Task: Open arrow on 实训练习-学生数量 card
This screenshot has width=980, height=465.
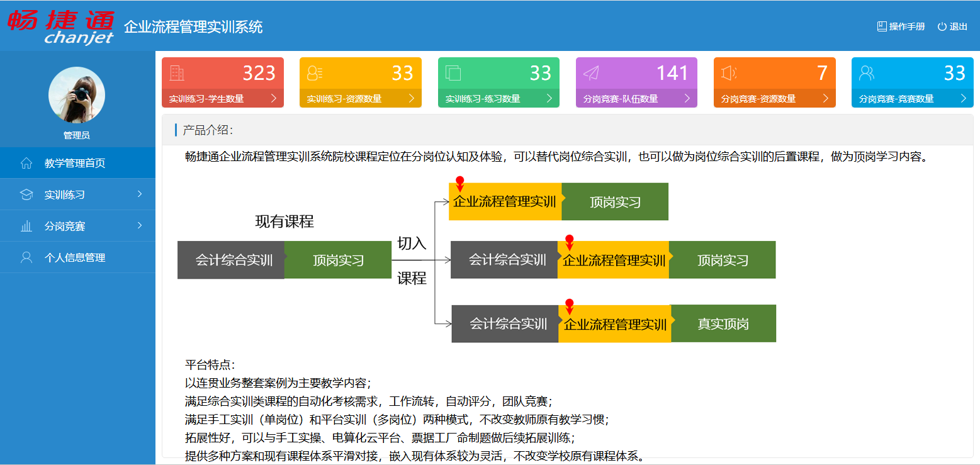Action: point(274,98)
